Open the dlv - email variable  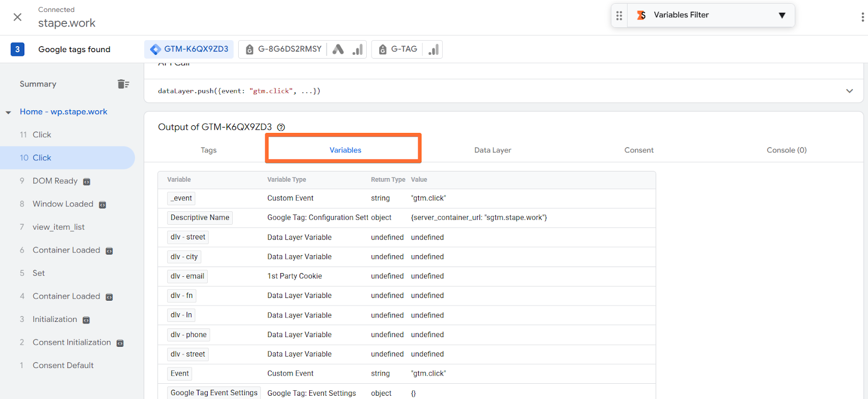tap(187, 276)
